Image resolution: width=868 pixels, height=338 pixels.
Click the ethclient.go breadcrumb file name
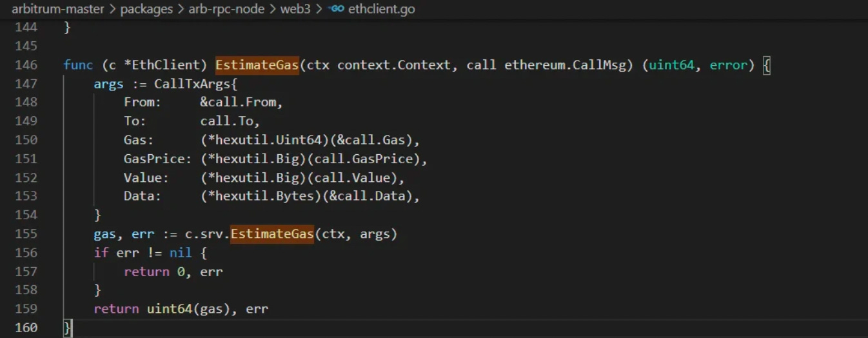click(x=381, y=9)
